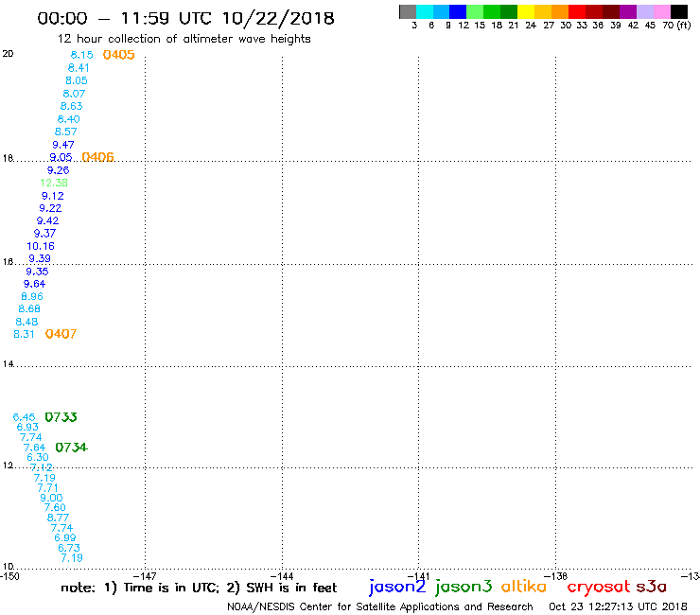Select the 8.41 wave height reading
The width and height of the screenshot is (700, 615).
[x=79, y=68]
